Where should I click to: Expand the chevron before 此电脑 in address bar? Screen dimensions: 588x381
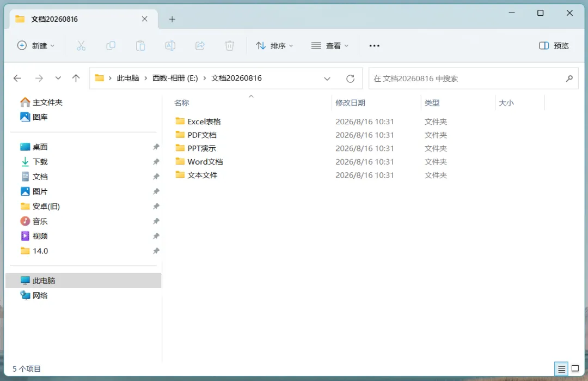click(110, 78)
